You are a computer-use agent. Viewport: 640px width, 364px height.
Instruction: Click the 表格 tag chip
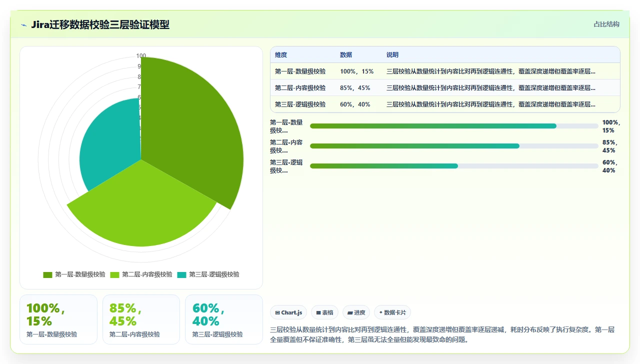pos(324,312)
